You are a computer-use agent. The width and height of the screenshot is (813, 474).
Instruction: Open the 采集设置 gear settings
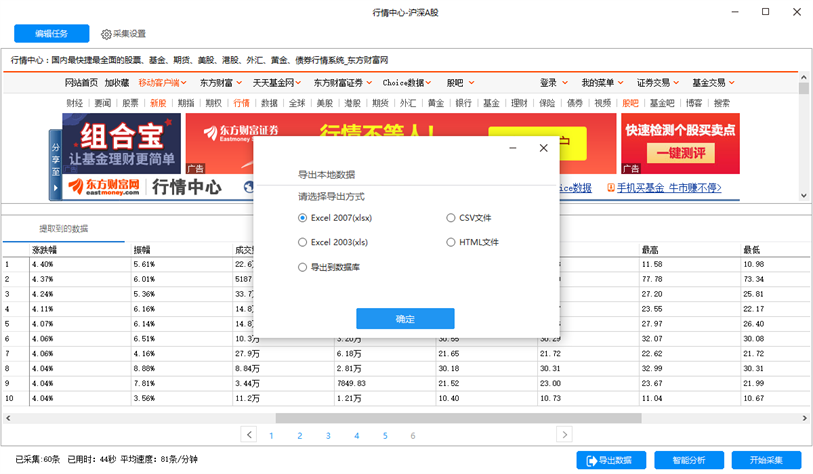tap(123, 34)
